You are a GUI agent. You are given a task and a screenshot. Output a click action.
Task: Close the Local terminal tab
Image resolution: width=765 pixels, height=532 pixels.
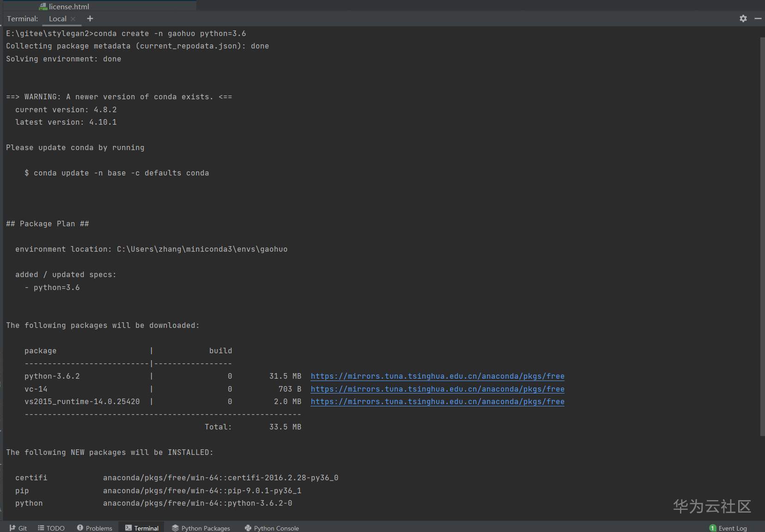coord(73,19)
